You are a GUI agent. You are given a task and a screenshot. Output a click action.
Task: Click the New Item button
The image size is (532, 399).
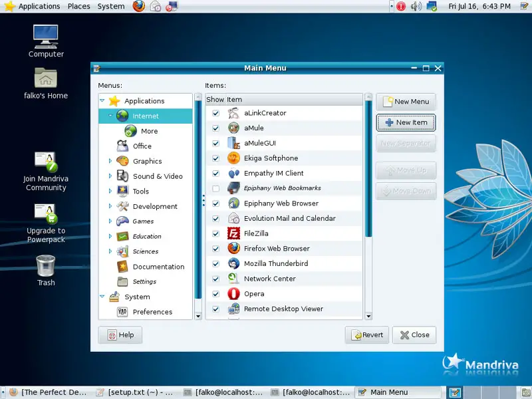(406, 122)
